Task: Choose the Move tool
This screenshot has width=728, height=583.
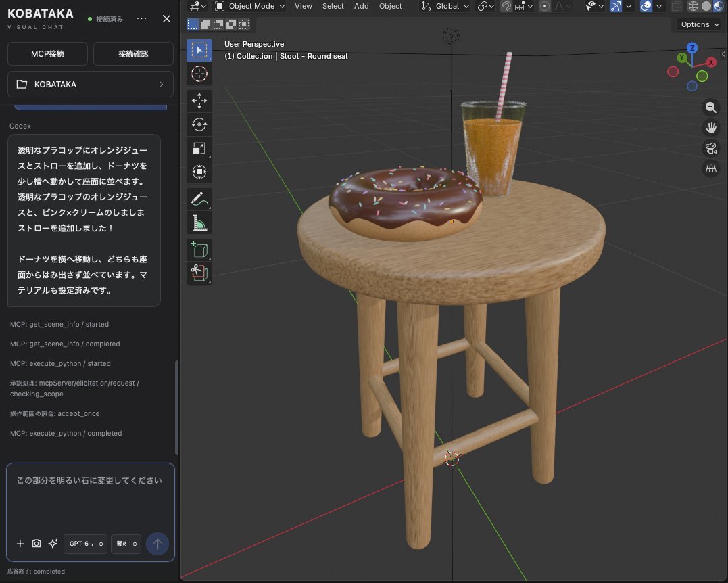Action: [199, 101]
